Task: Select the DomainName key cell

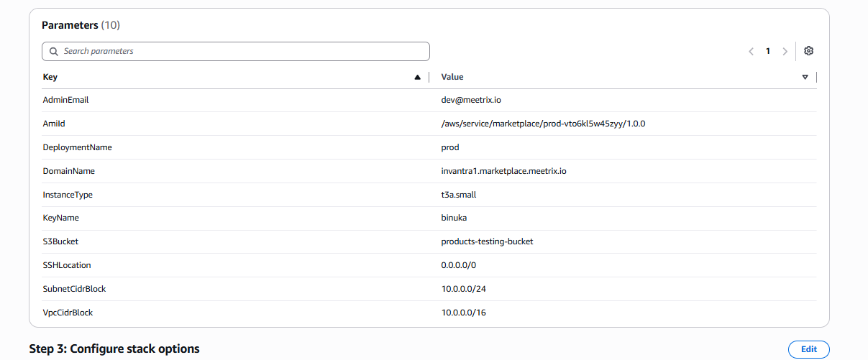Action: 69,171
